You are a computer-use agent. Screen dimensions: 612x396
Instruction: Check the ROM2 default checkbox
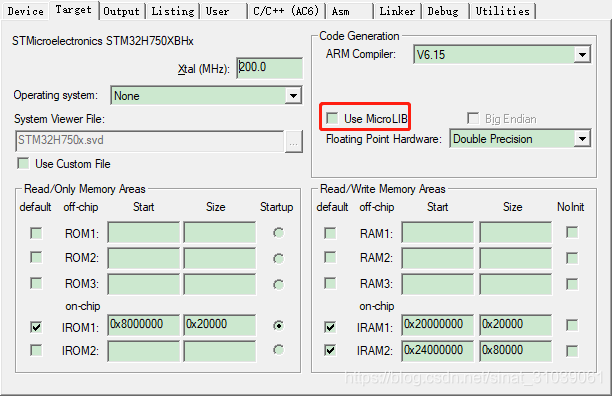point(36,257)
